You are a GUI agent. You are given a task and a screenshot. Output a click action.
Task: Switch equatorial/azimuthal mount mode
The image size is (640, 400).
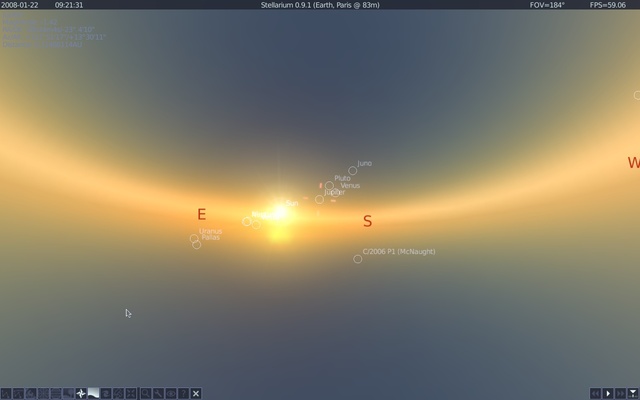pyautogui.click(x=118, y=393)
